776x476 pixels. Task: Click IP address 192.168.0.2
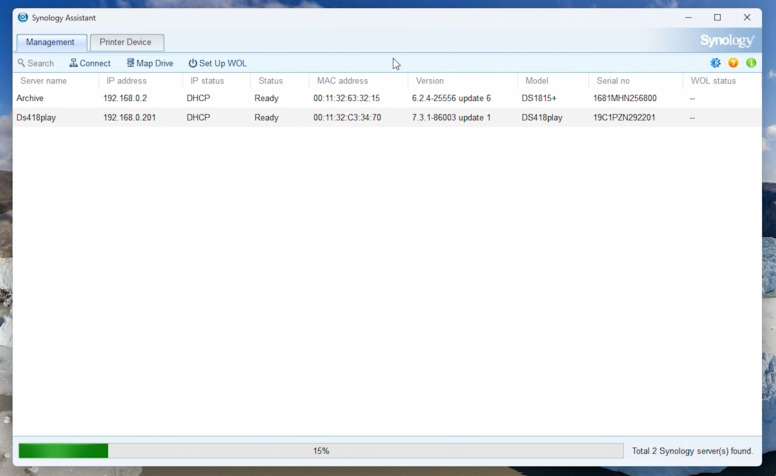point(125,98)
